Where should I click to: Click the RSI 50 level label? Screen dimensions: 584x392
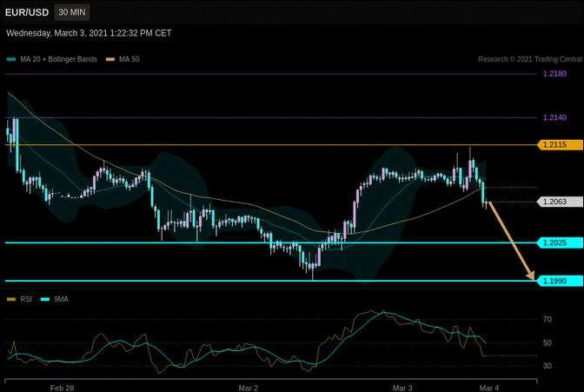point(547,342)
